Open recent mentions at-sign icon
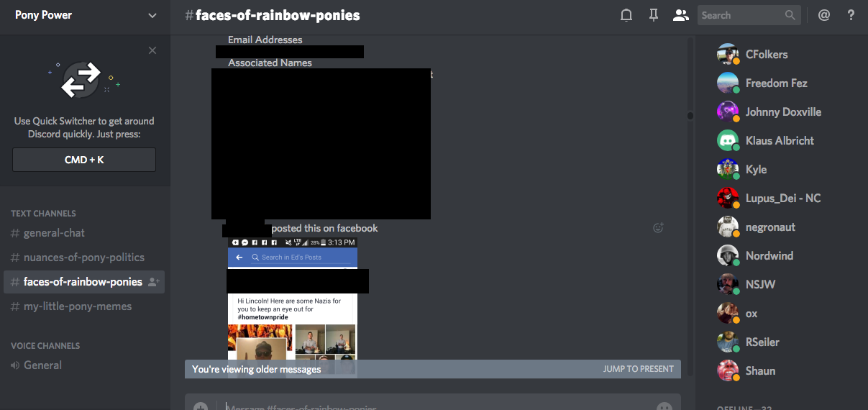The width and height of the screenshot is (868, 410). [x=824, y=15]
